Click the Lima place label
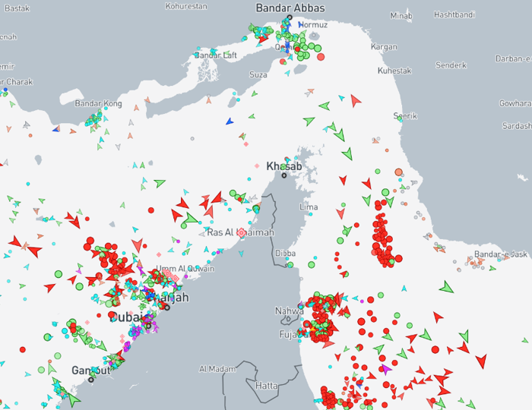Image resolution: width=532 pixels, height=410 pixels. tap(309, 207)
